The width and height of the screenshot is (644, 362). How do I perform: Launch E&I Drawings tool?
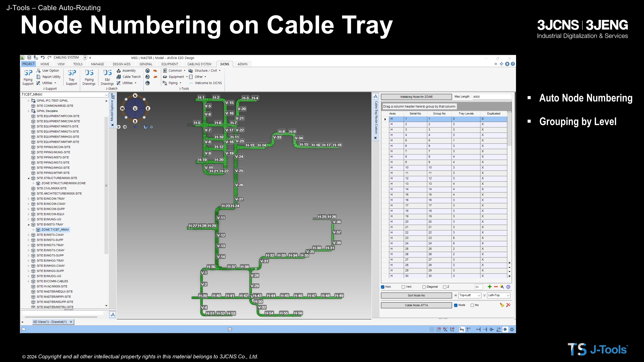click(107, 77)
